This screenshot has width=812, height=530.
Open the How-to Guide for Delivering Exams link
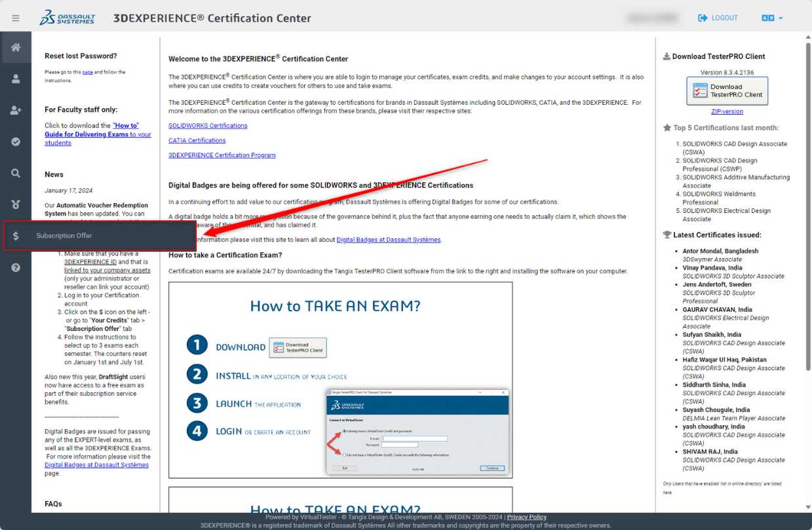[98, 134]
